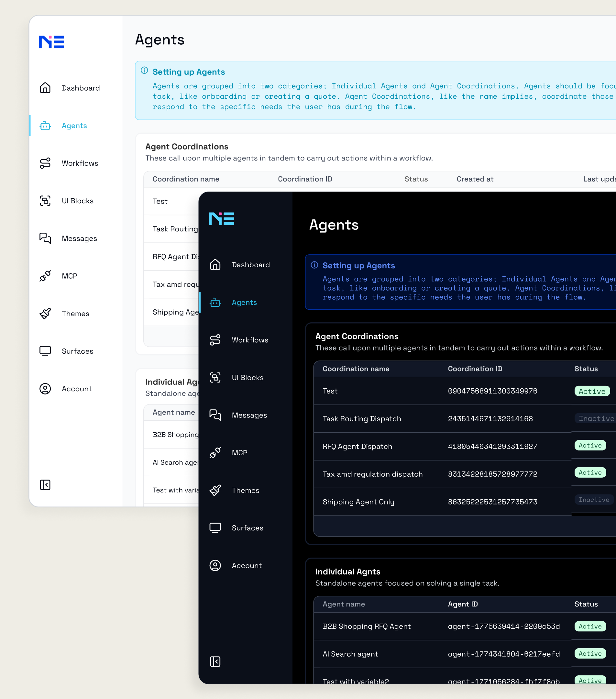Select Task Routing Dispatch row in dark table
616x699 pixels.
point(465,418)
